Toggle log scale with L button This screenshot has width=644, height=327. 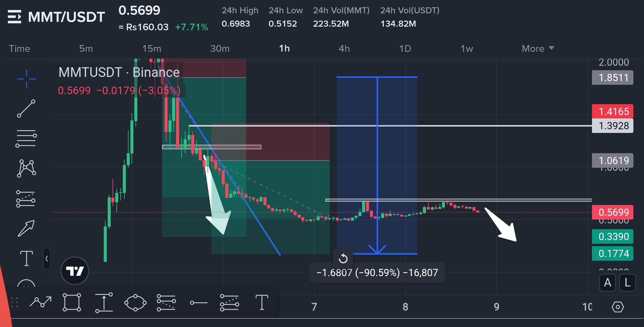[x=627, y=283]
